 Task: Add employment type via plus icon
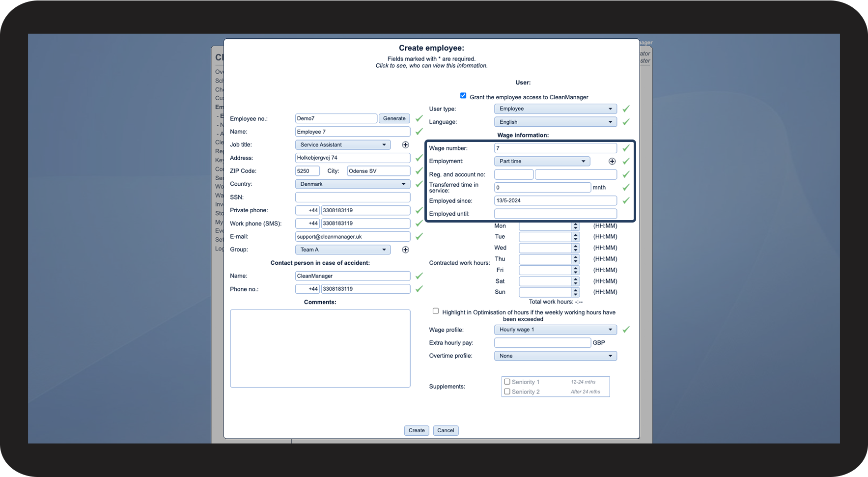612,161
